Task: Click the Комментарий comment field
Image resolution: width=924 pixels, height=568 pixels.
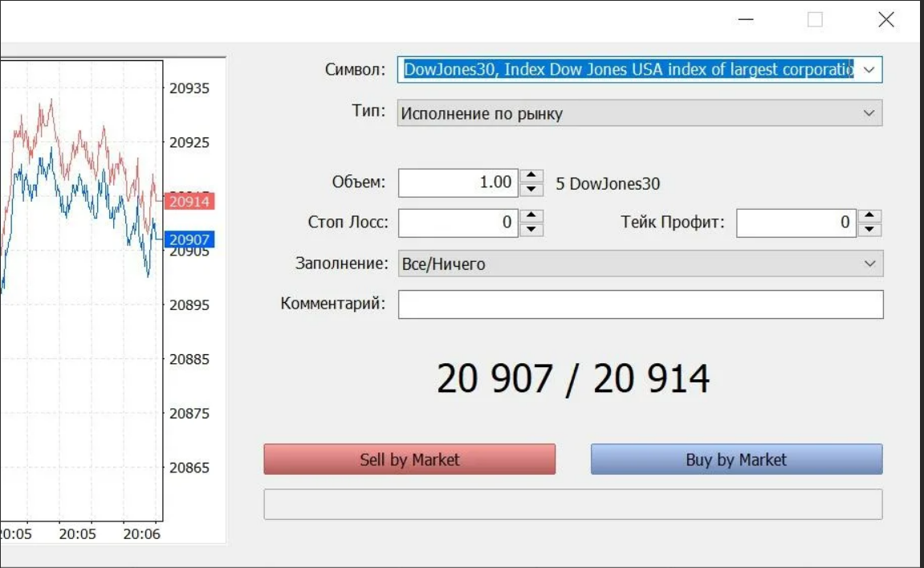Action: pos(641,304)
